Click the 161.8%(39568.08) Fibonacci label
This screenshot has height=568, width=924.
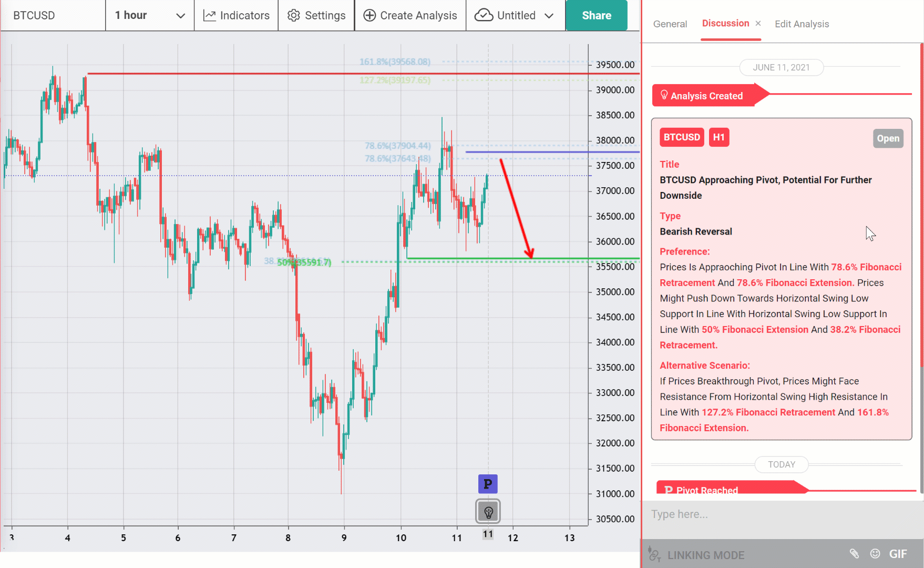(395, 62)
